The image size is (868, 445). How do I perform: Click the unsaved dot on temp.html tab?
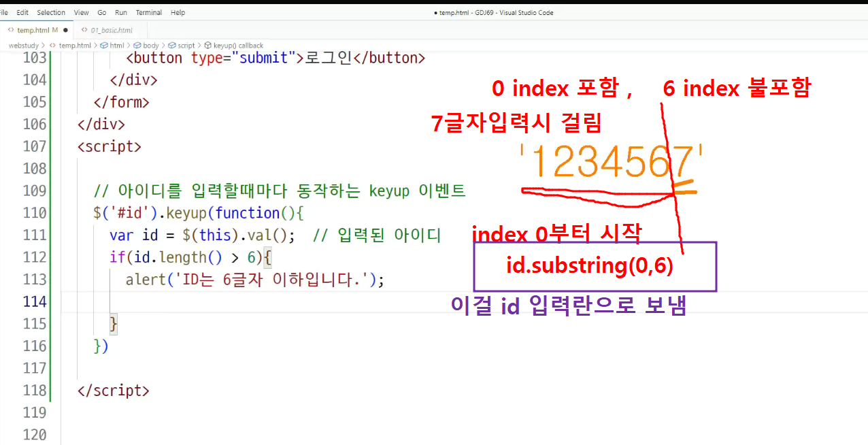[65, 30]
